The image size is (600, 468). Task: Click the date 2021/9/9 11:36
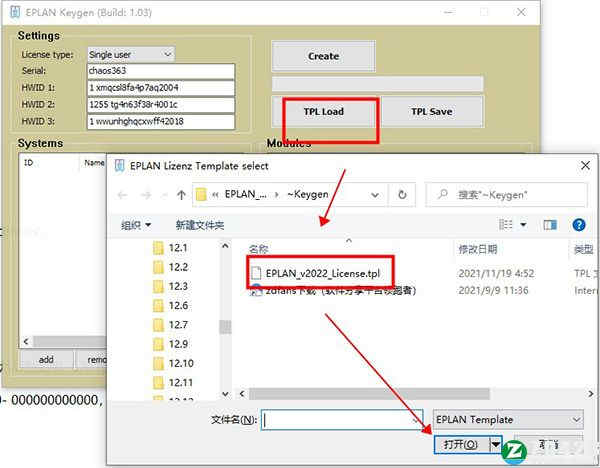click(493, 290)
